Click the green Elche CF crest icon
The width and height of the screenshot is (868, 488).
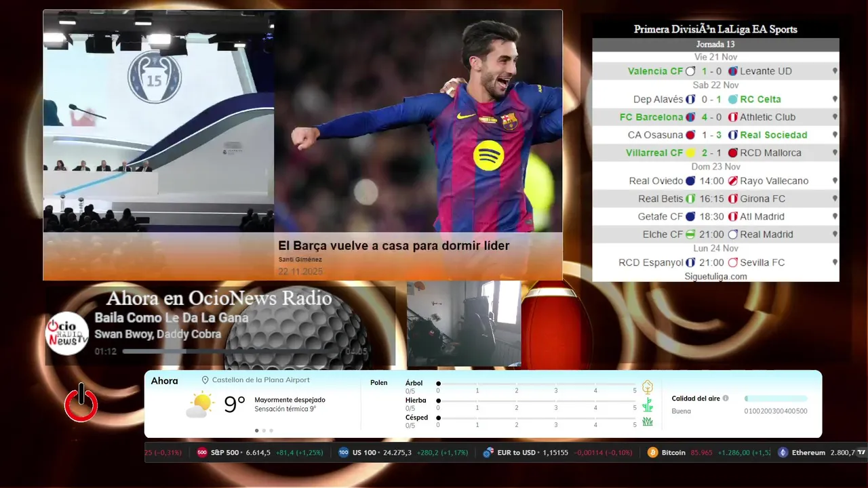click(x=690, y=235)
